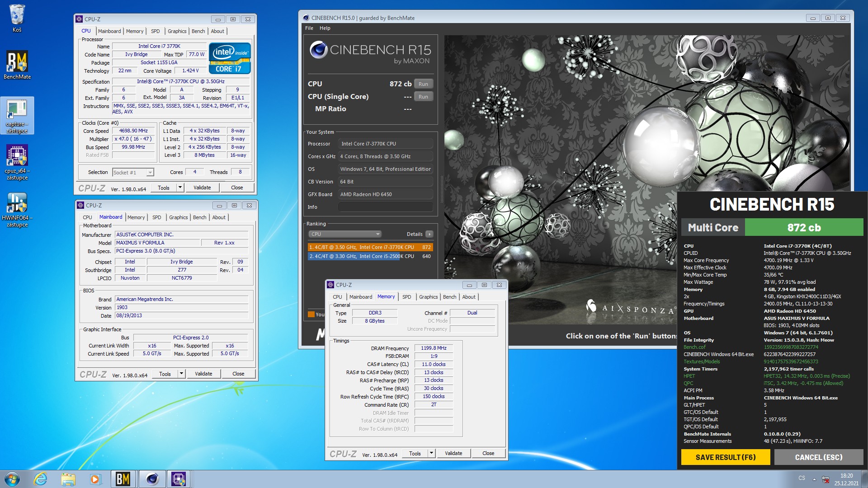Select the Memory tab in the top CPU-Z window
Screen dimensions: 868x488
(x=135, y=31)
